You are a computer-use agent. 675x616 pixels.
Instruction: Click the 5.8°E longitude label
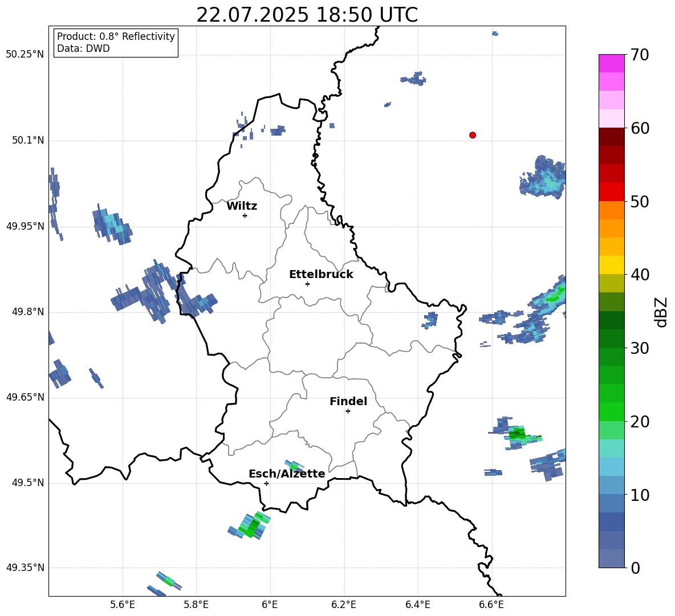[196, 605]
